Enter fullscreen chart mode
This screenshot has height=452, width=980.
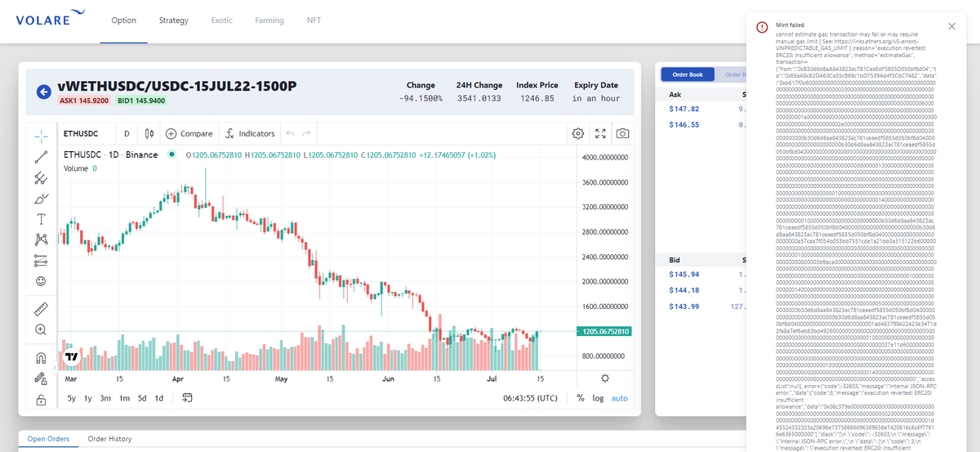[600, 133]
